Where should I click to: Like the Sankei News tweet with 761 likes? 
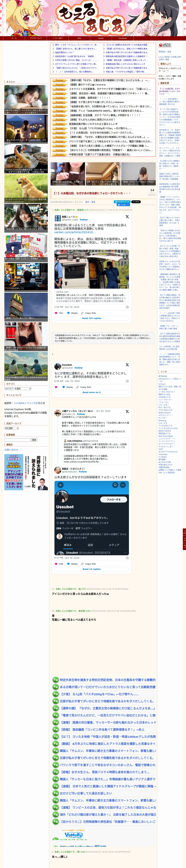pos(59,313)
